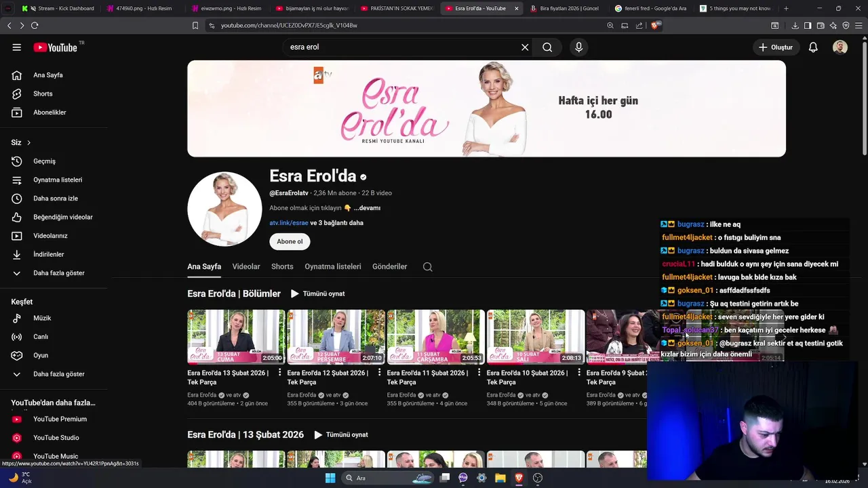Click the browser address bar URL
The width and height of the screenshot is (868, 488).
289,26
